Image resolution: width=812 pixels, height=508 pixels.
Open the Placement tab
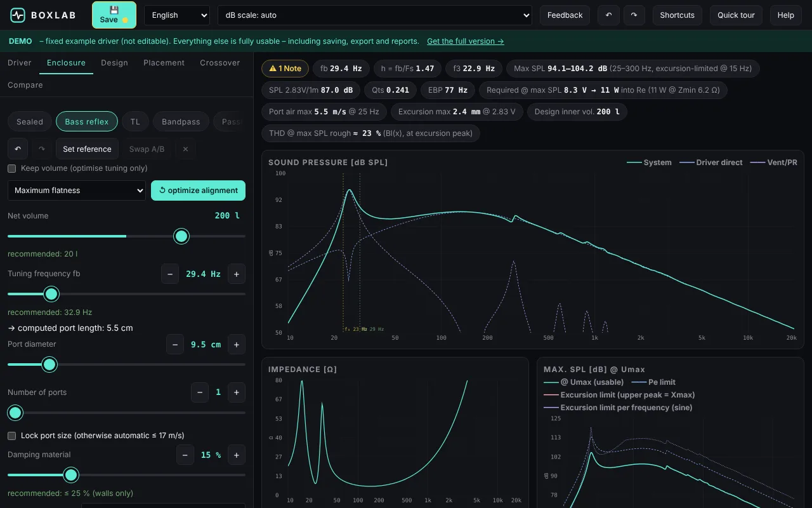click(164, 63)
